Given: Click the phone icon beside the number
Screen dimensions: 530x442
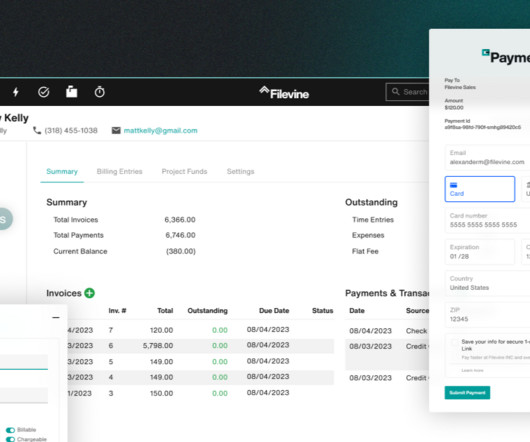Looking at the screenshot, I should 37,130.
